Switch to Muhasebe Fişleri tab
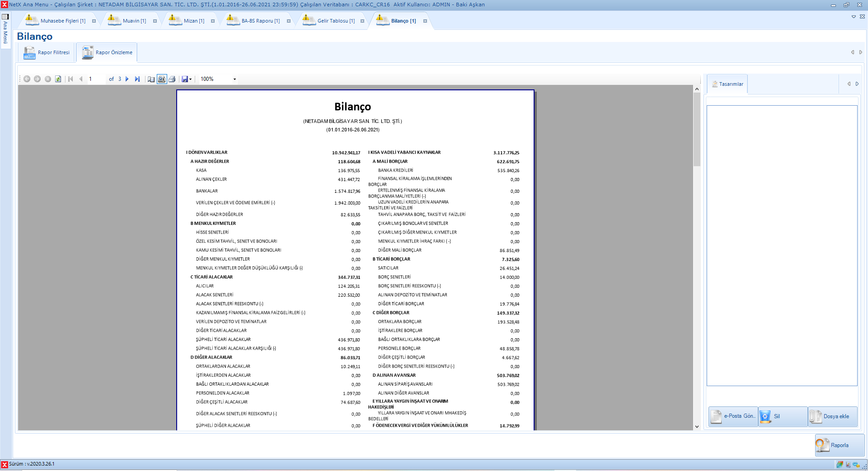Viewport: 868px width, 471px height. [62, 21]
